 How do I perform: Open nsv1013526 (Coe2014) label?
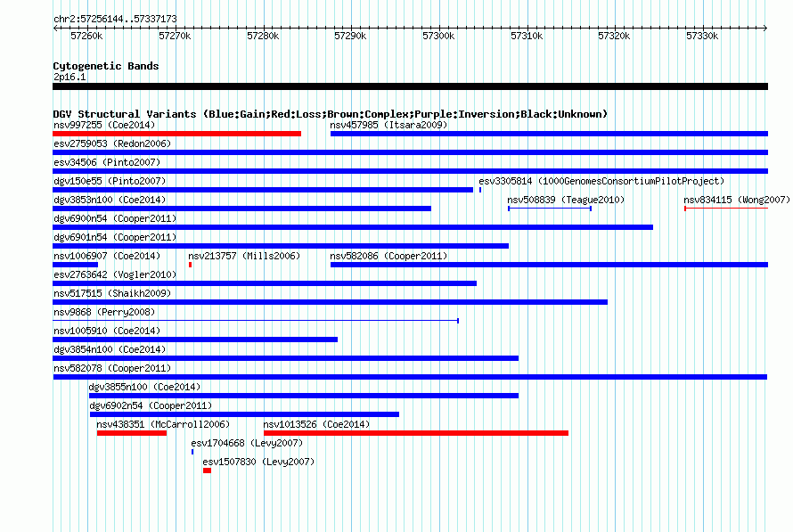pos(316,424)
